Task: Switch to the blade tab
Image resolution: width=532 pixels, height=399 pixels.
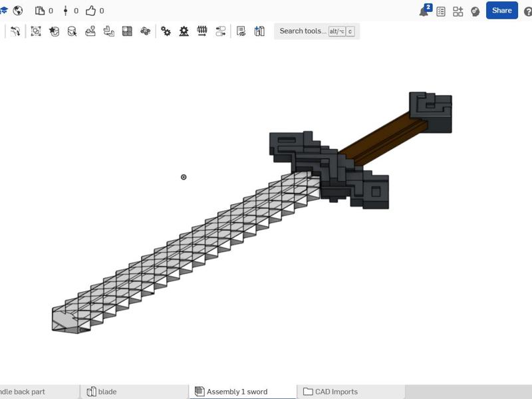Action: tap(135, 392)
